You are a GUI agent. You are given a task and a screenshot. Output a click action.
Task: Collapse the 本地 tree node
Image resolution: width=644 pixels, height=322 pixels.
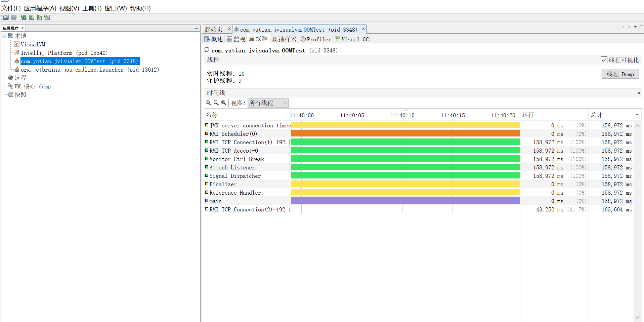(4, 36)
